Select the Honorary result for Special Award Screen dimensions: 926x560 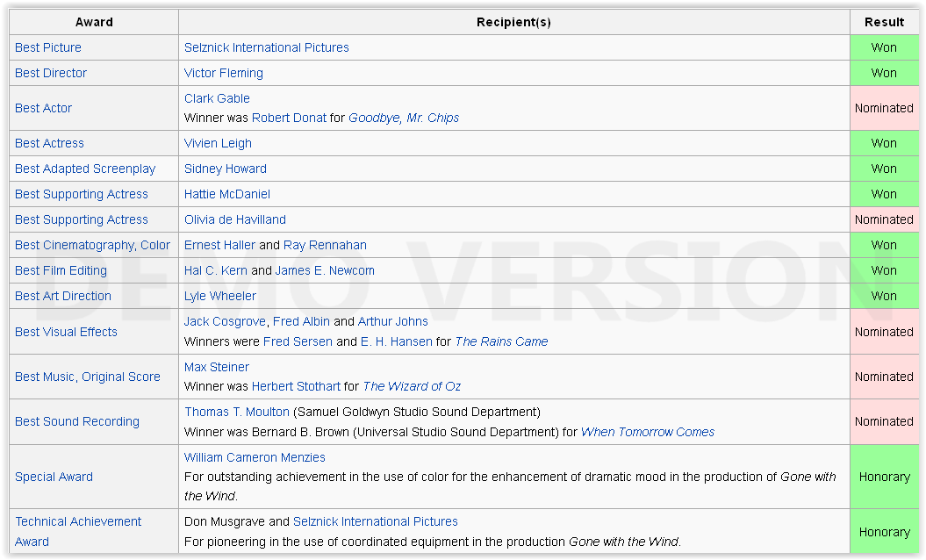pos(884,477)
